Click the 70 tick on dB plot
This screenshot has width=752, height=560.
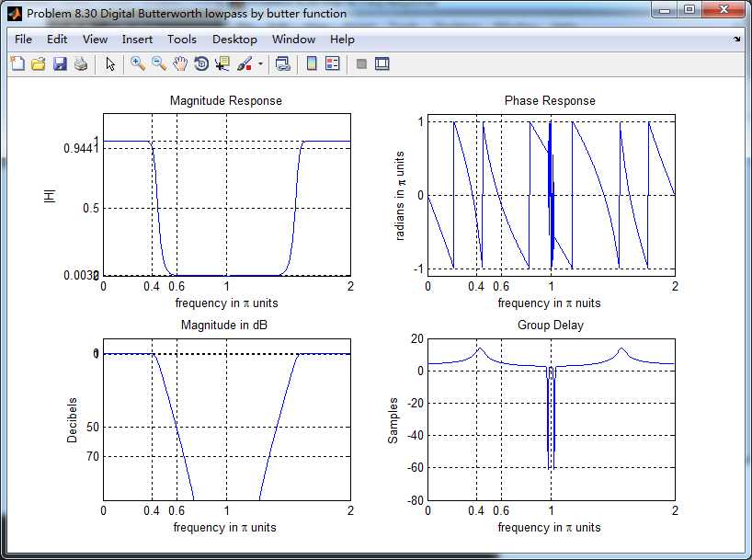click(93, 456)
